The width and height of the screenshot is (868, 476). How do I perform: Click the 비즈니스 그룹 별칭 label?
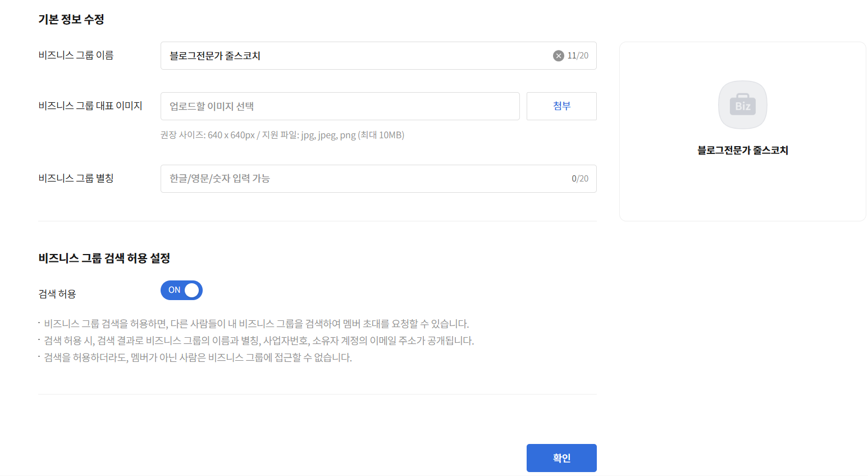click(x=76, y=178)
